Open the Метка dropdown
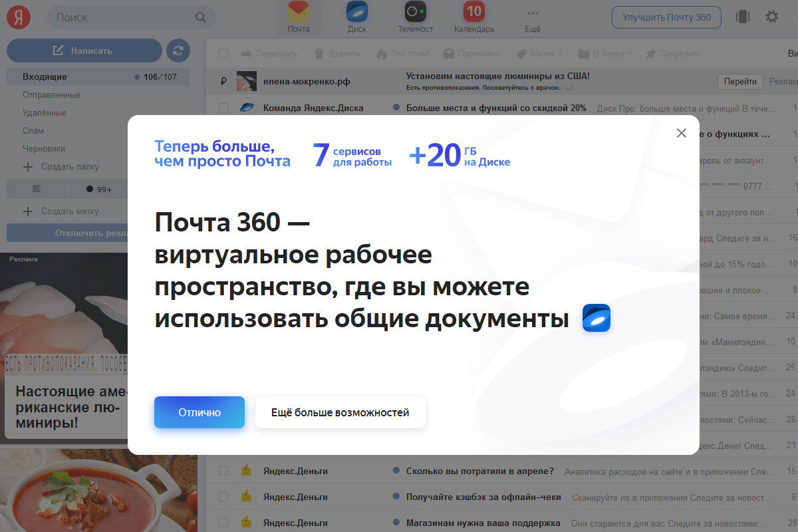Screen dimensions: 798x532 tap(539, 53)
